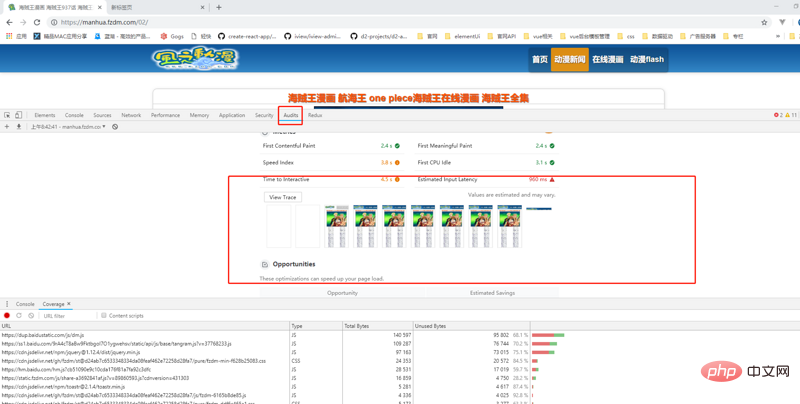Clear all audits with the block icon
800x404 pixels.
coord(115,127)
